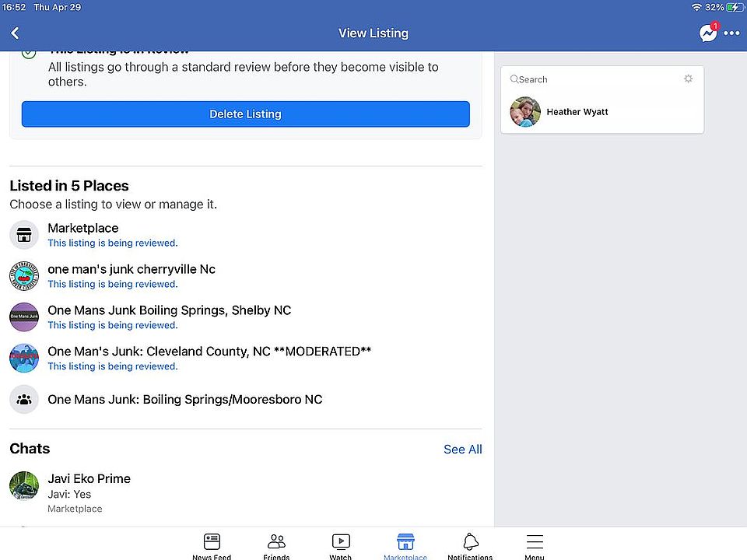The height and width of the screenshot is (560, 747).
Task: Click review status under Cleveland County group
Action: (x=113, y=366)
